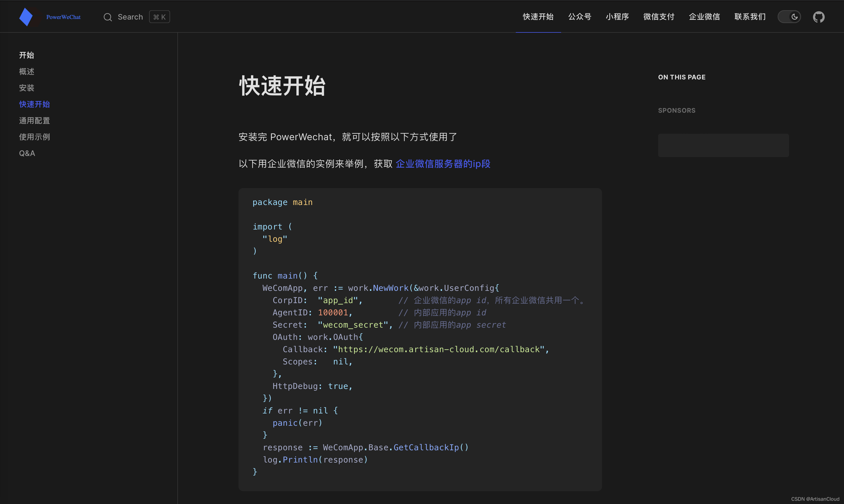Select 微信支付 in the navigation bar

click(x=658, y=16)
